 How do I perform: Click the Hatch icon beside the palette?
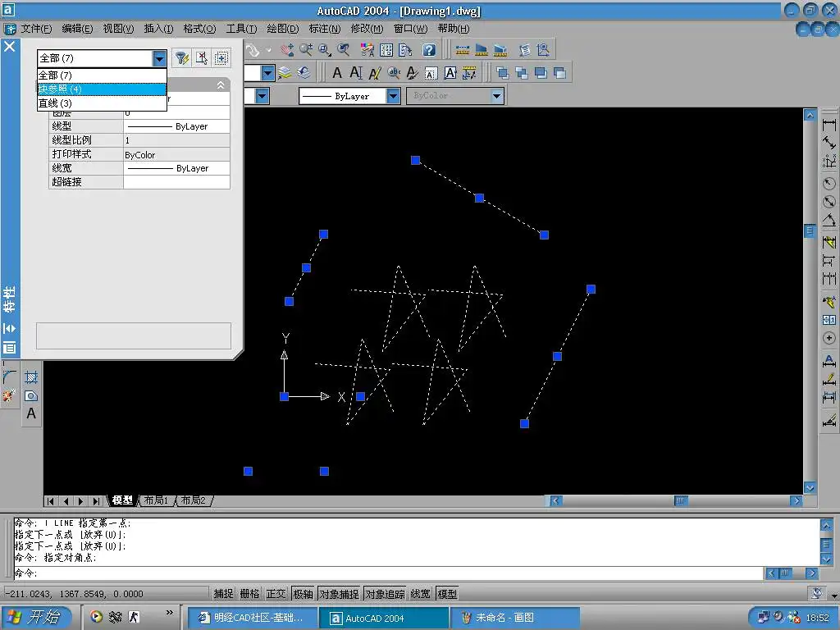click(x=31, y=377)
